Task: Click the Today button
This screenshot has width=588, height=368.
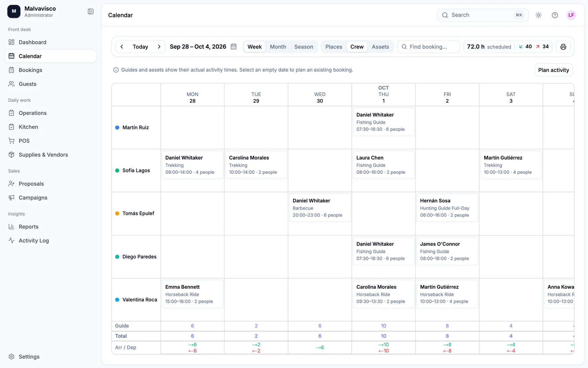Action: (140, 47)
